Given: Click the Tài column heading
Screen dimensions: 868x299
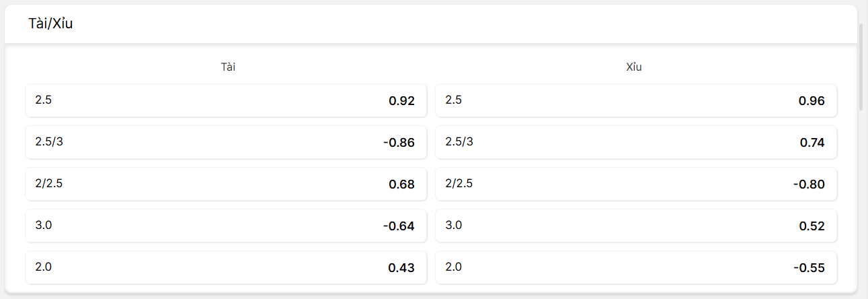Looking at the screenshot, I should point(228,67).
